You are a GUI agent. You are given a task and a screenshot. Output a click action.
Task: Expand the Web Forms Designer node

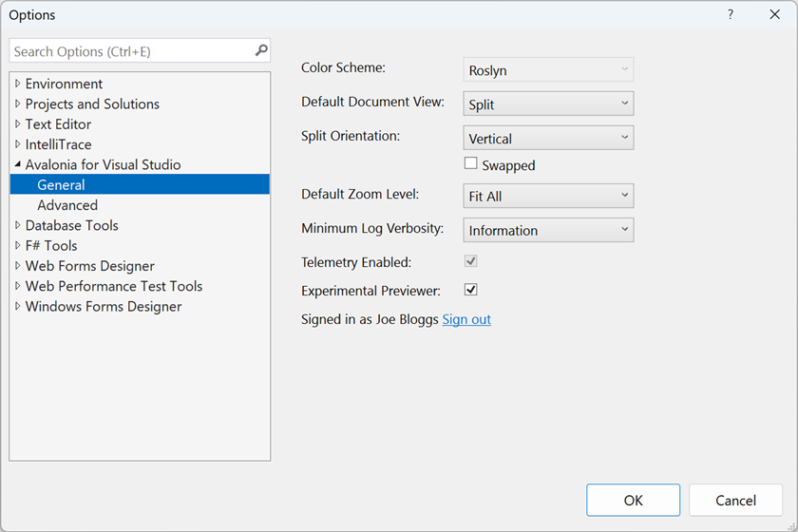pyautogui.click(x=18, y=266)
